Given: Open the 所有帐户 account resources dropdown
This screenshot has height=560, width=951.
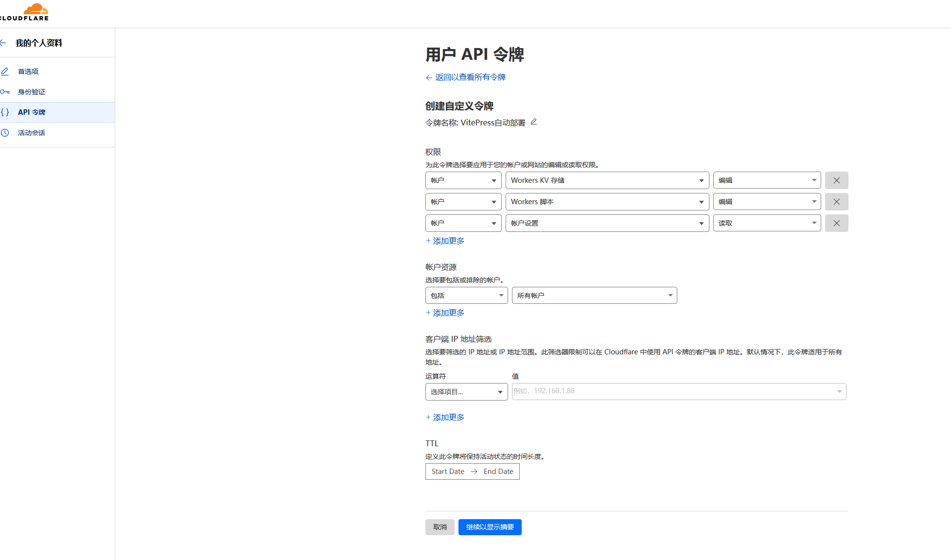Looking at the screenshot, I should (594, 296).
